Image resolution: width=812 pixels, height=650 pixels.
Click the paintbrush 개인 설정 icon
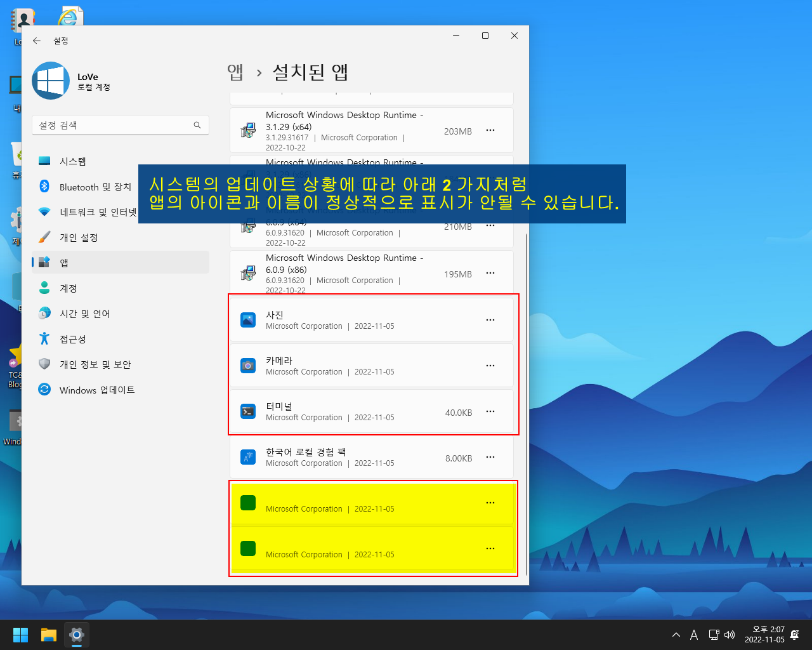[x=44, y=237]
